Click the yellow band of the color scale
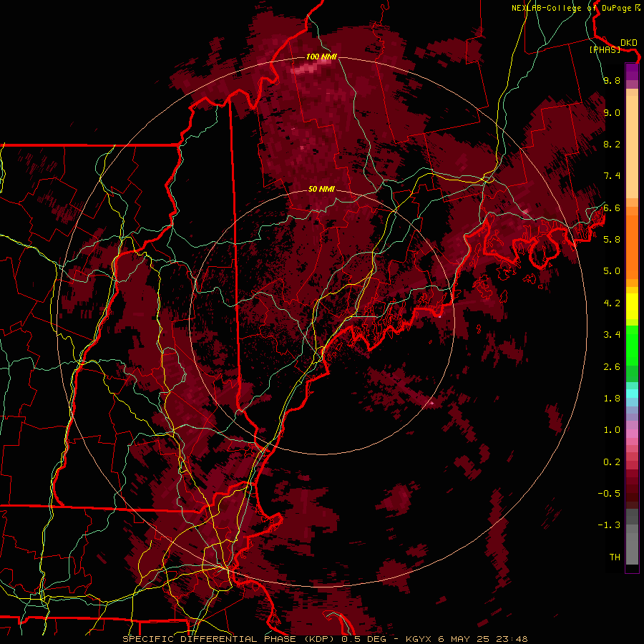This screenshot has width=644, height=644. 632,306
